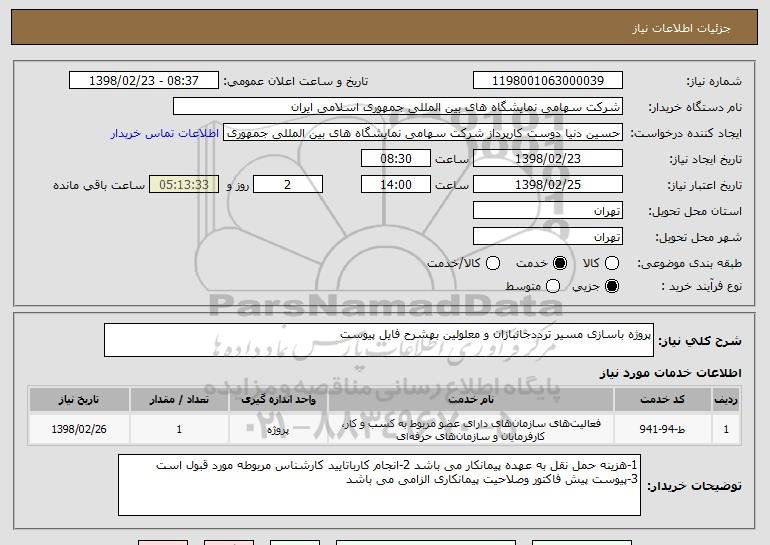Click the نام خدمت column header

(x=470, y=400)
